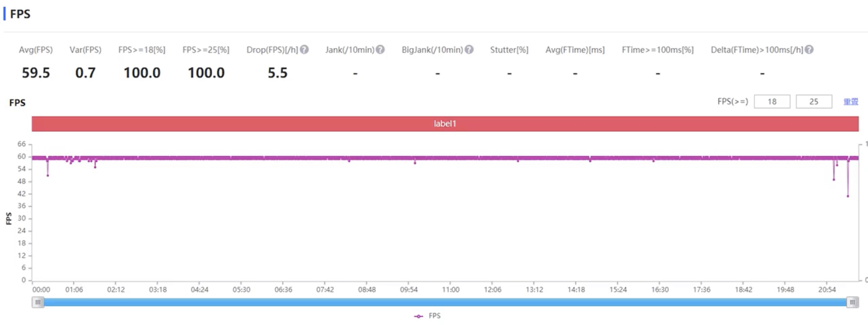Click the 05:30 time axis label
The width and height of the screenshot is (868, 325).
[x=241, y=290]
